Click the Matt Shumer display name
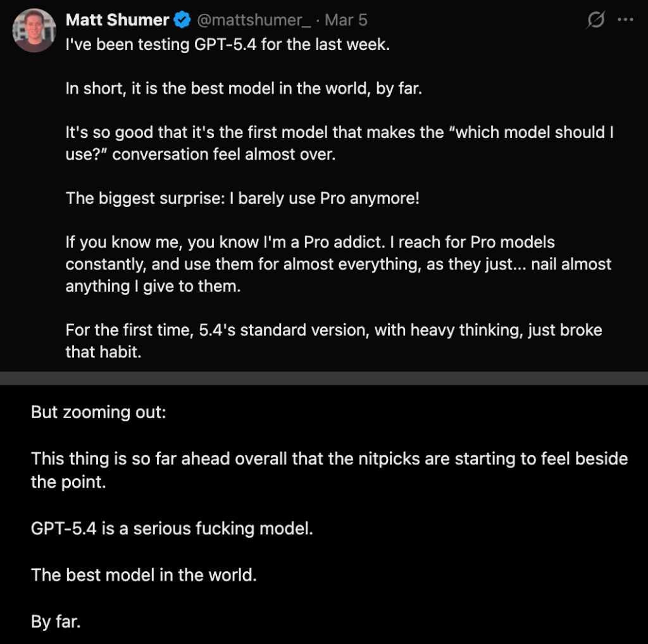 pos(117,20)
